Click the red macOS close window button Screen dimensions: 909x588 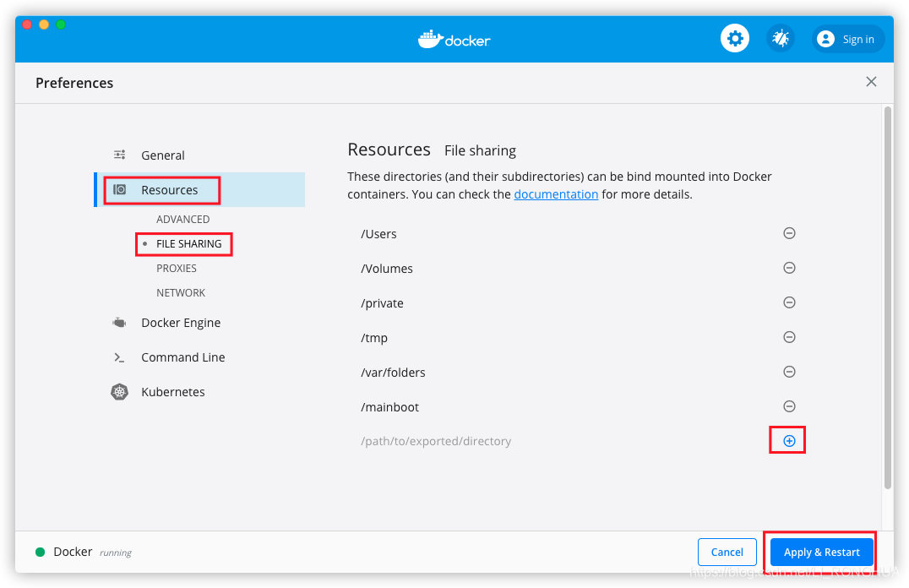(27, 24)
